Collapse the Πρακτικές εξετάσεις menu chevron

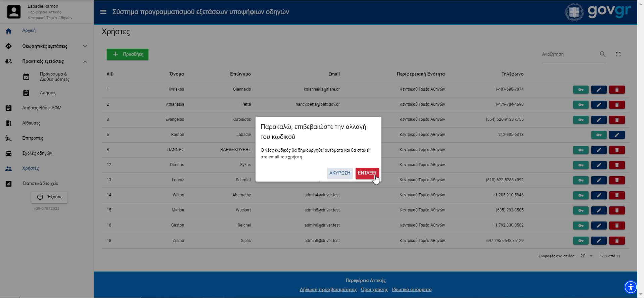click(85, 61)
